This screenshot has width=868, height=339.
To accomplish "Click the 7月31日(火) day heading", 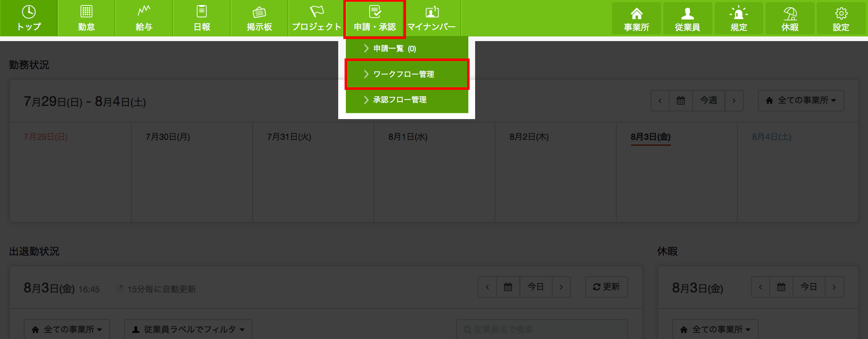I will [x=289, y=137].
